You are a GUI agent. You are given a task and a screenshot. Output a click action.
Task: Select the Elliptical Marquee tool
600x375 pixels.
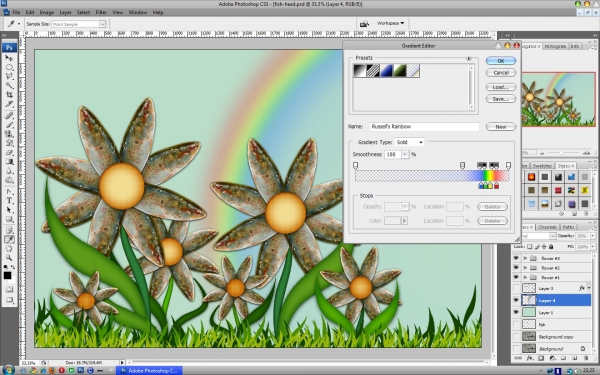click(x=9, y=67)
